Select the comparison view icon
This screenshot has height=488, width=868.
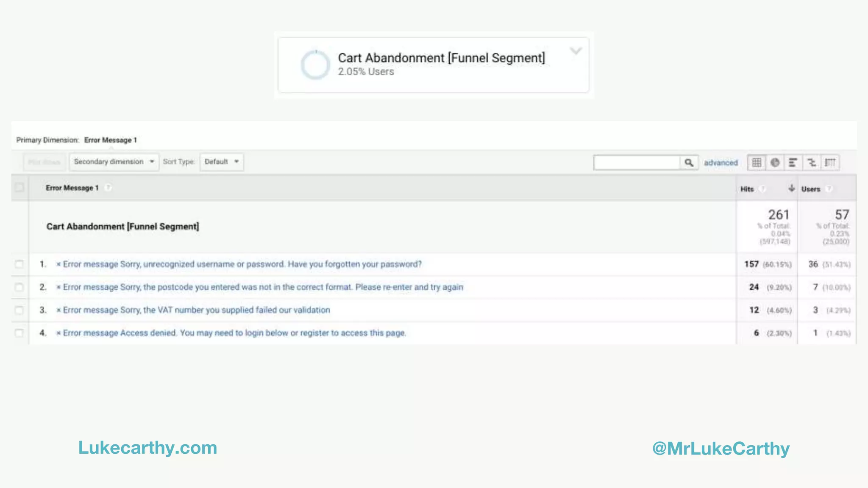click(x=811, y=163)
